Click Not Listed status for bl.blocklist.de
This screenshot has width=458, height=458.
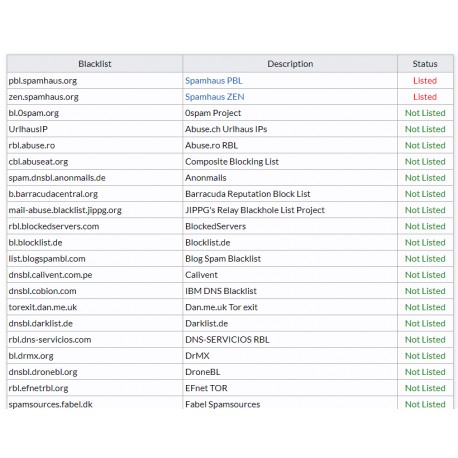tap(425, 243)
